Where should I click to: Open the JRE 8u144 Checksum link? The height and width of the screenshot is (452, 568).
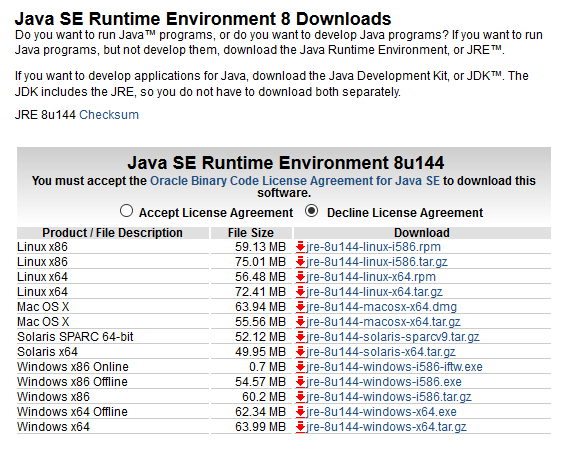[x=109, y=115]
